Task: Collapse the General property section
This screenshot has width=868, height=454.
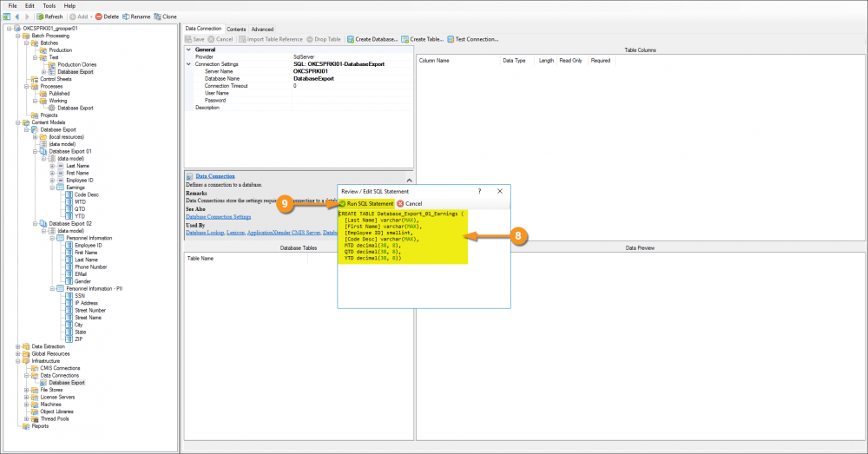Action: coord(188,49)
